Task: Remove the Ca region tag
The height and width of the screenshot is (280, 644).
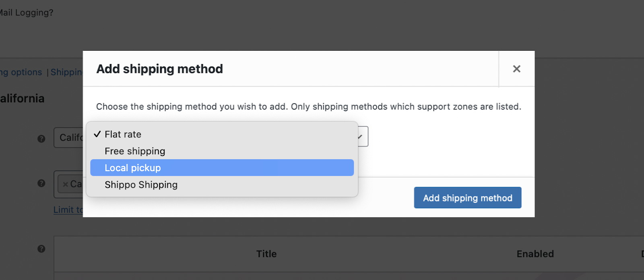Action: click(x=65, y=185)
